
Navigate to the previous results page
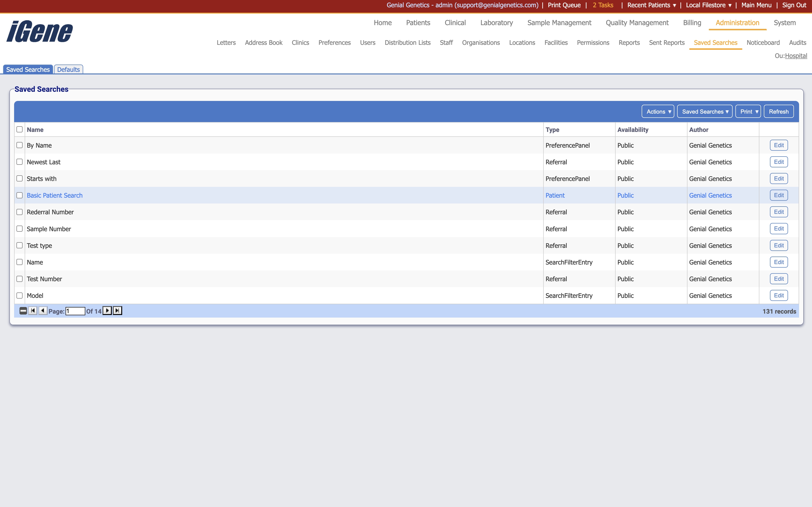pos(43,311)
